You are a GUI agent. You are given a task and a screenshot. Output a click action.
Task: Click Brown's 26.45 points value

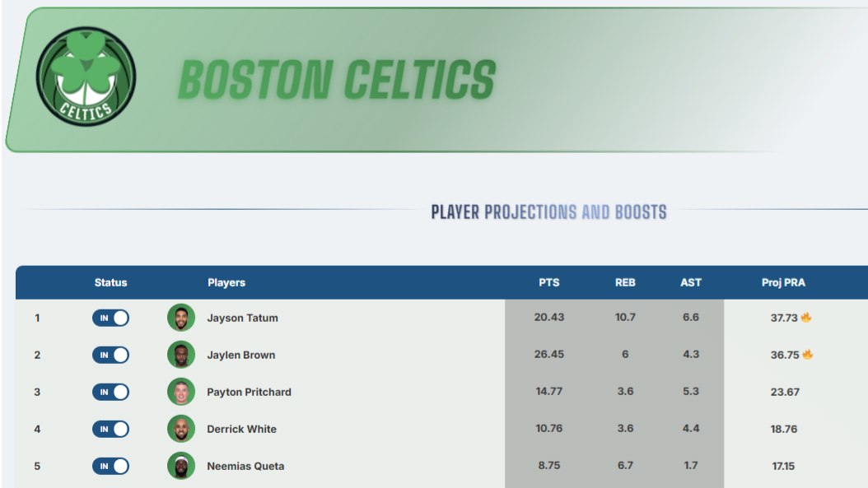click(549, 354)
